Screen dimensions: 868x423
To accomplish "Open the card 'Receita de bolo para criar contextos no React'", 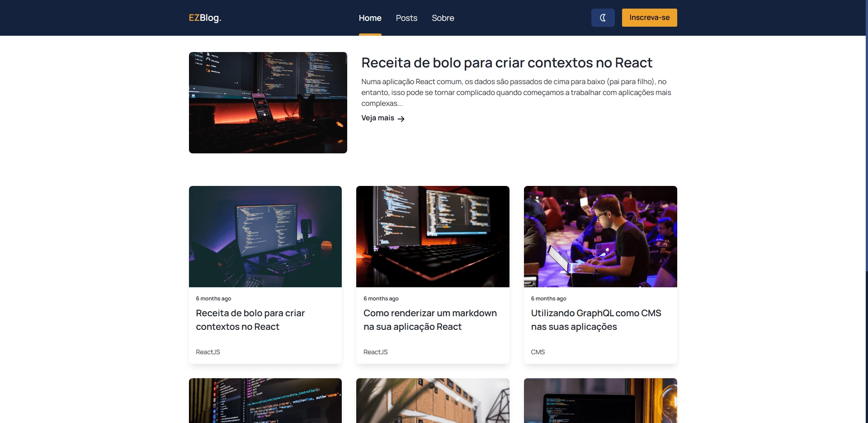I will coord(250,319).
